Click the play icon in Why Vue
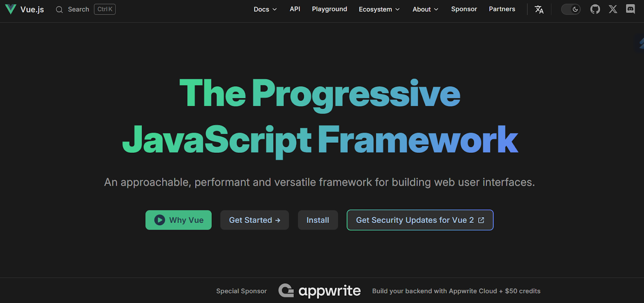 160,220
